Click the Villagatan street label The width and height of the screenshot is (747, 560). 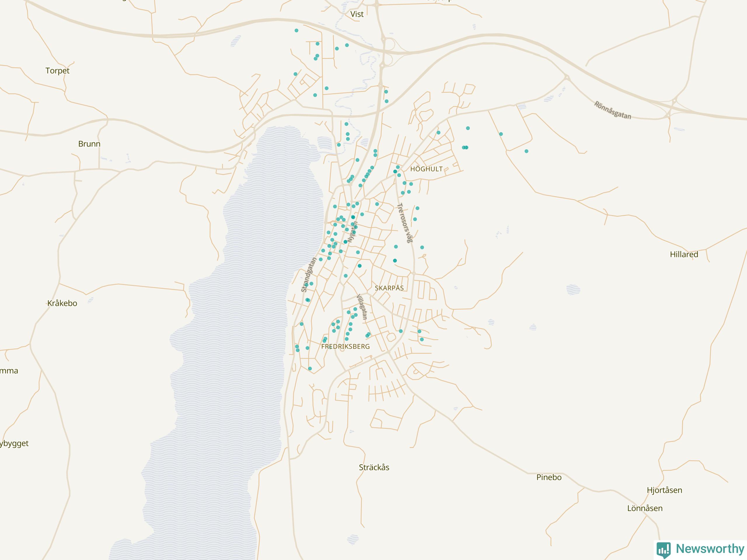[x=362, y=307]
